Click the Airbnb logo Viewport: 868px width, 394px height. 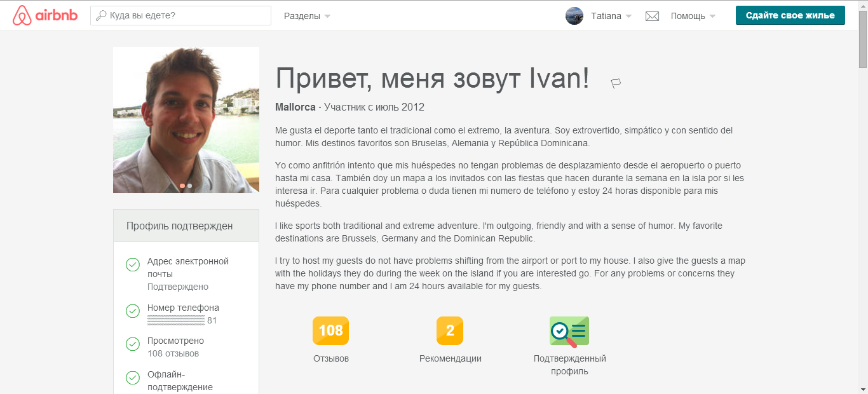[x=45, y=15]
